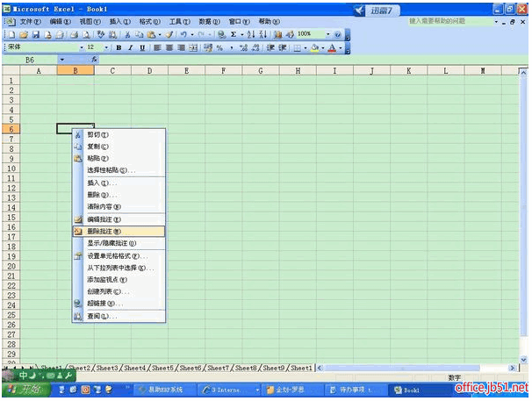532x401 pixels.
Task: Click the 键入需要帮助的问题 help search box
Action: [449, 21]
